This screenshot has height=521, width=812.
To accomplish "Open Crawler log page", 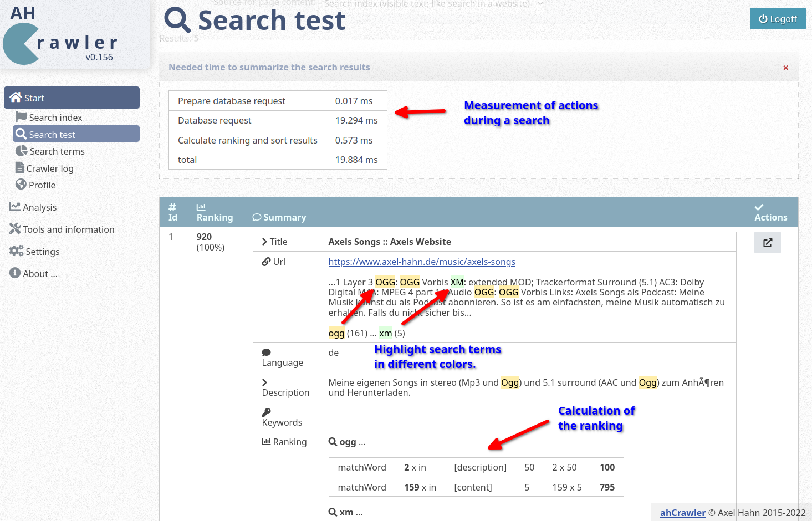I will click(x=50, y=168).
